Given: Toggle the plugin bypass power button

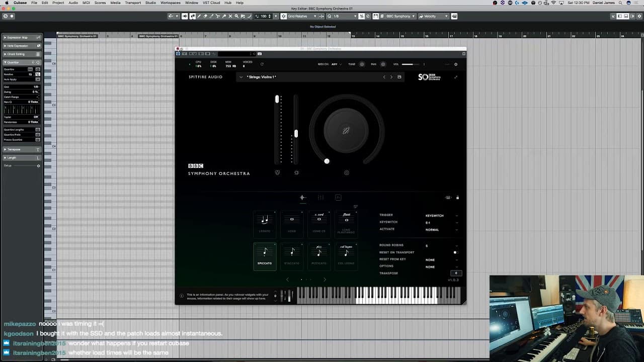Looking at the screenshot, I should [x=178, y=54].
